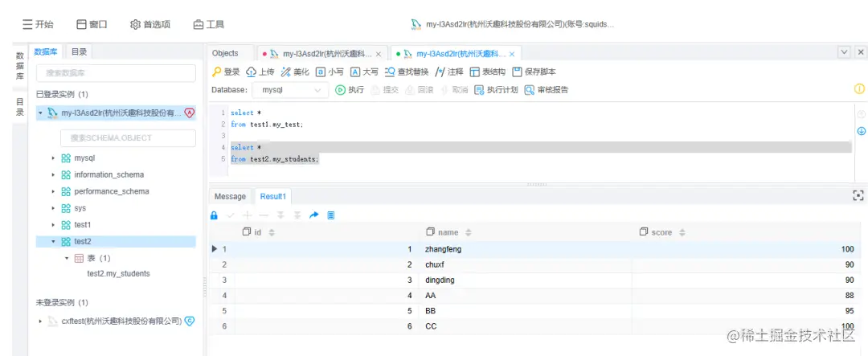
Task: Open the Database mysql dropdown
Action: point(290,90)
